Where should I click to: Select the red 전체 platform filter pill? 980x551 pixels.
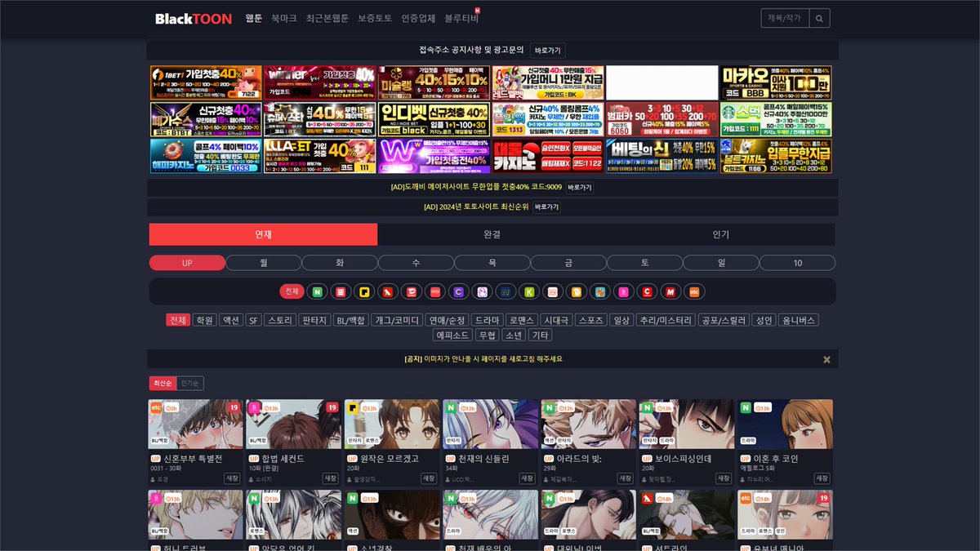click(292, 291)
